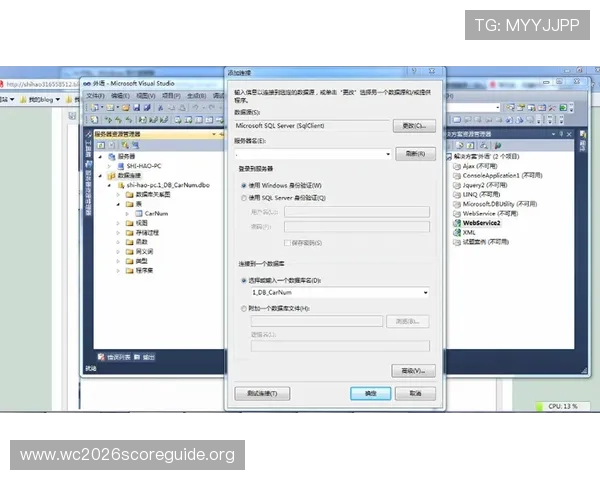Screen dimensions: 600x480
Task: Click the Open File folder icon in Visual Studio toolbar
Action: pos(126,108)
